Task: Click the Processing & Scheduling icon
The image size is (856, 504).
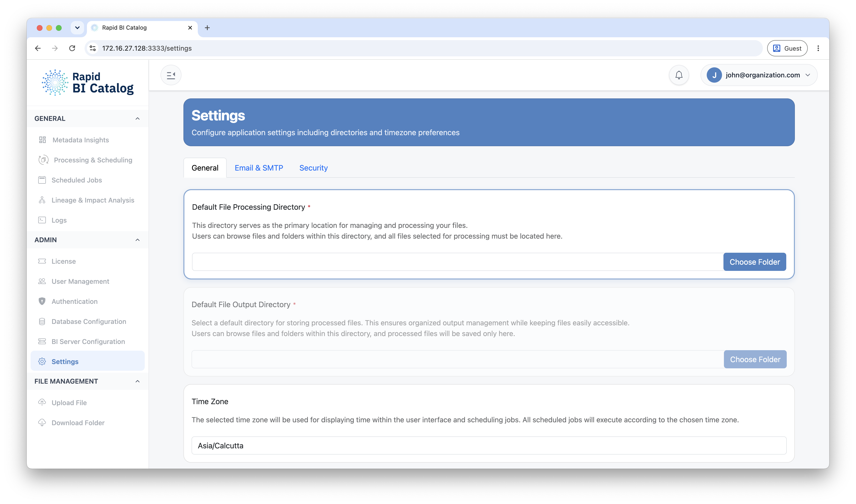Action: (x=43, y=160)
